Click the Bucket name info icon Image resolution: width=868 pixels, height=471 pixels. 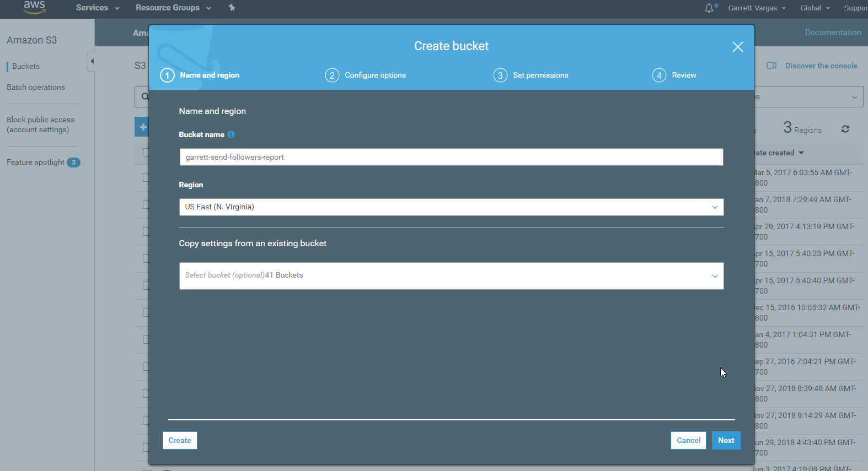pyautogui.click(x=231, y=134)
